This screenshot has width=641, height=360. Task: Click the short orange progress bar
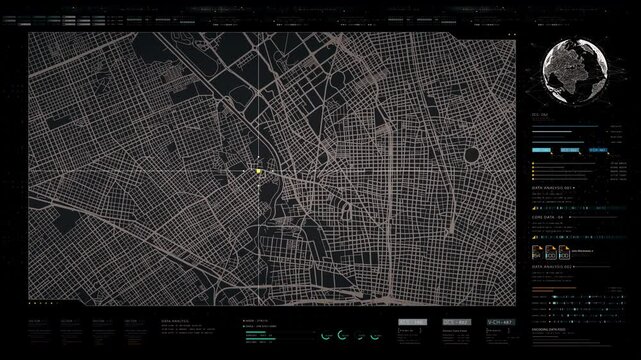542,291
